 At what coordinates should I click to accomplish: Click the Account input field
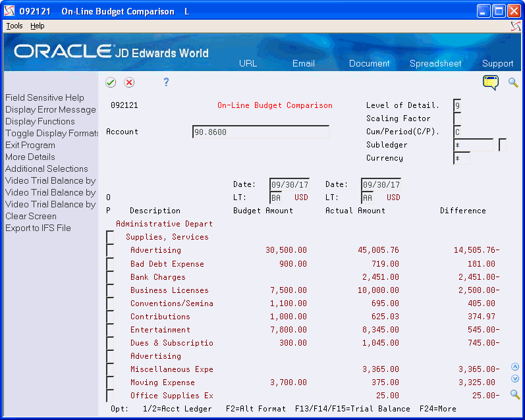[x=261, y=132]
